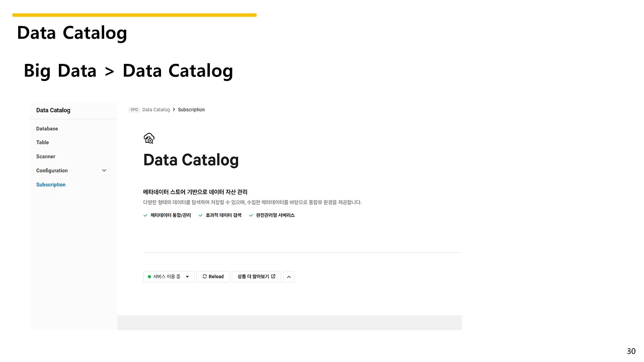The width and height of the screenshot is (644, 362).
Task: Click the Data Catalog product icon above the heading
Action: click(x=149, y=138)
